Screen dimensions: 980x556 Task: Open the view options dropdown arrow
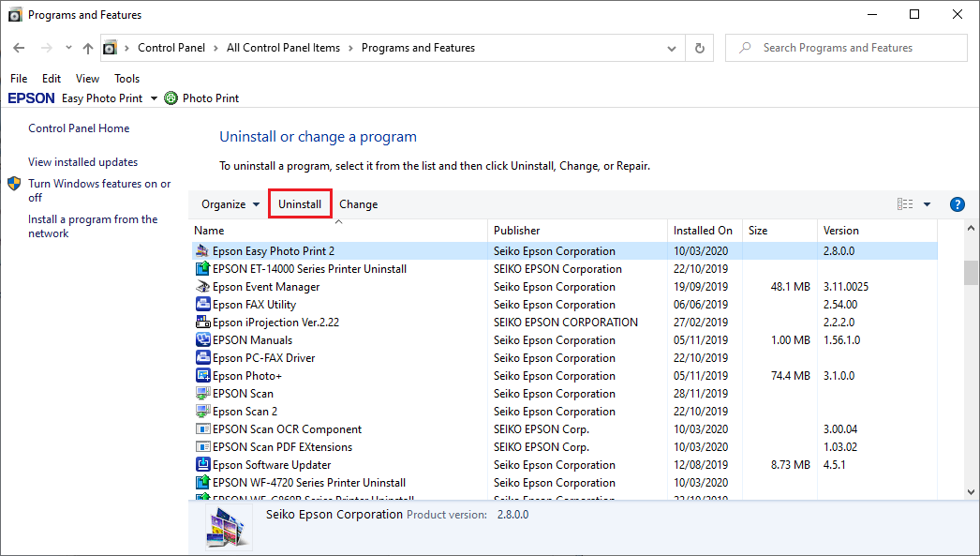[x=927, y=204]
